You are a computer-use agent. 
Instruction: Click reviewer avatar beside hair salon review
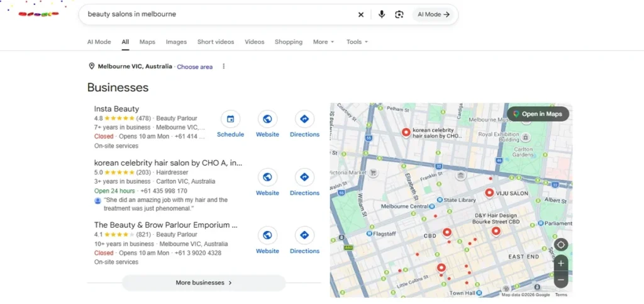point(97,201)
